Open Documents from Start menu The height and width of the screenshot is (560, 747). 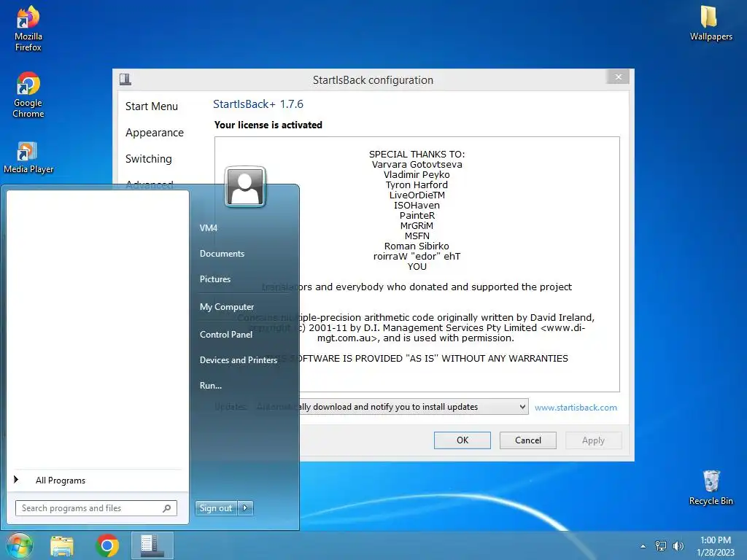point(222,254)
